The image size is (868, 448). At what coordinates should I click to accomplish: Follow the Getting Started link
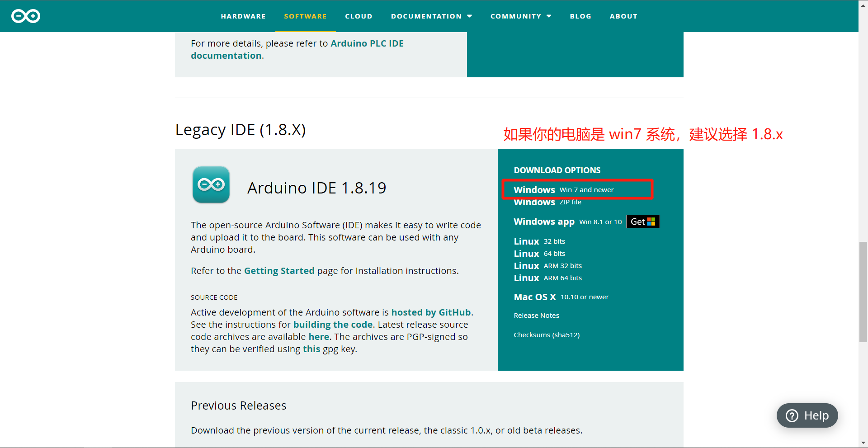click(x=279, y=271)
